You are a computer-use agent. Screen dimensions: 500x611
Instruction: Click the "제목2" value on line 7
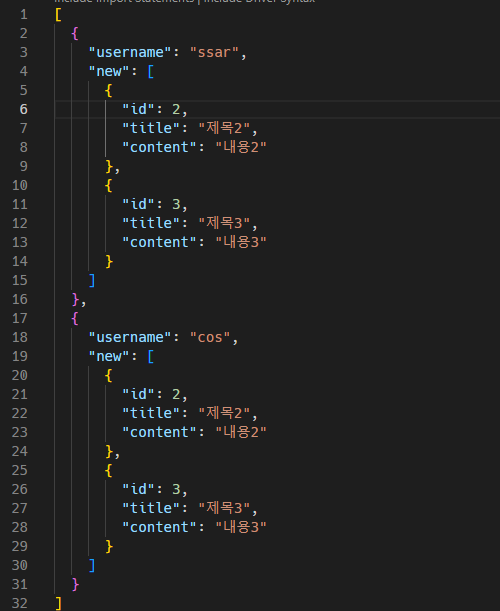click(x=224, y=128)
